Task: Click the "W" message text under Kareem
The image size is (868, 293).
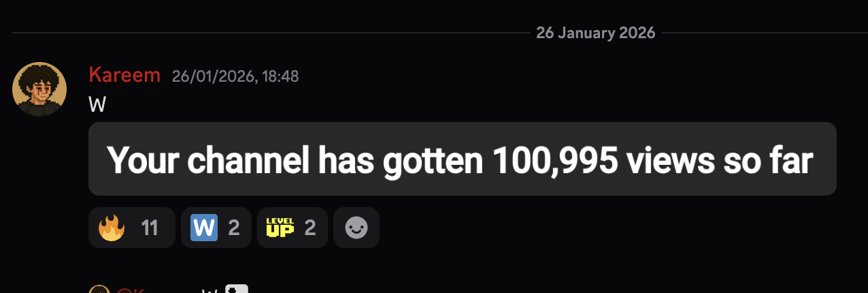Action: pyautogui.click(x=97, y=104)
